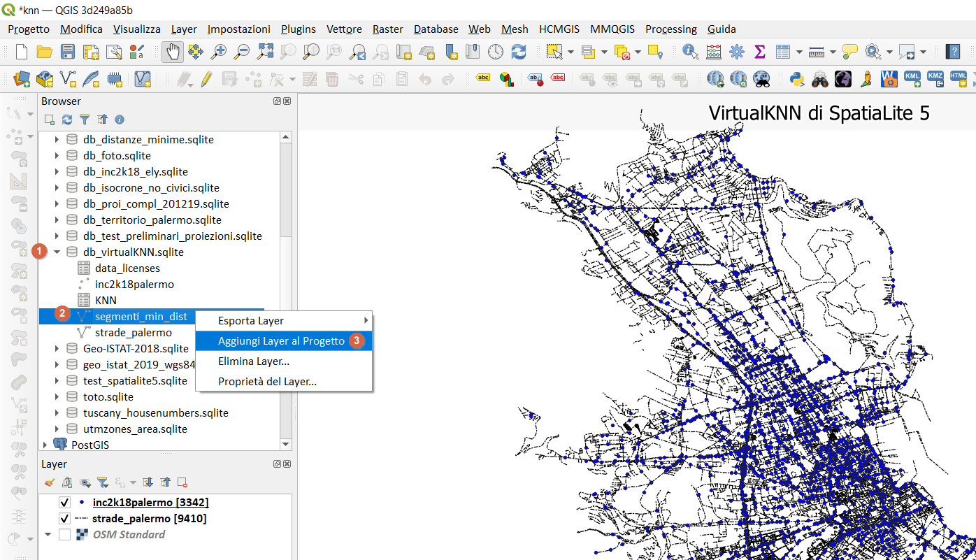Uncheck the inc2k18palermo layer visibility
This screenshot has width=976, height=560.
65,503
